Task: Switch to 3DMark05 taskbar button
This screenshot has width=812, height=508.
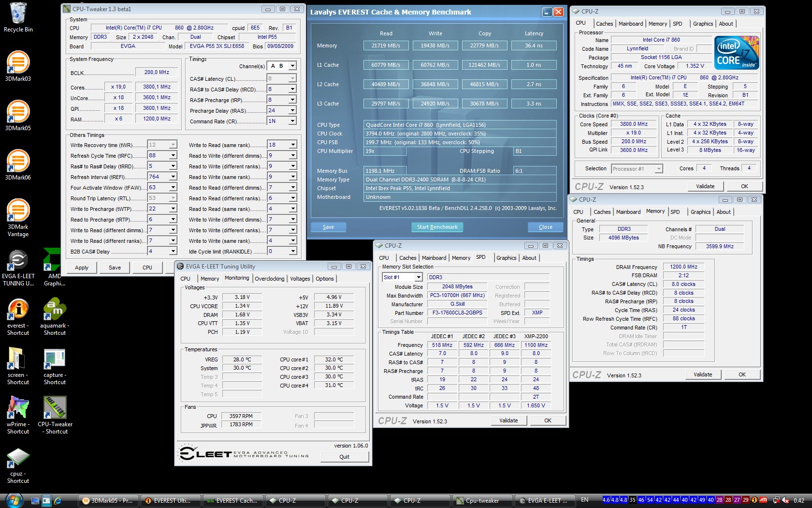Action: (109, 501)
